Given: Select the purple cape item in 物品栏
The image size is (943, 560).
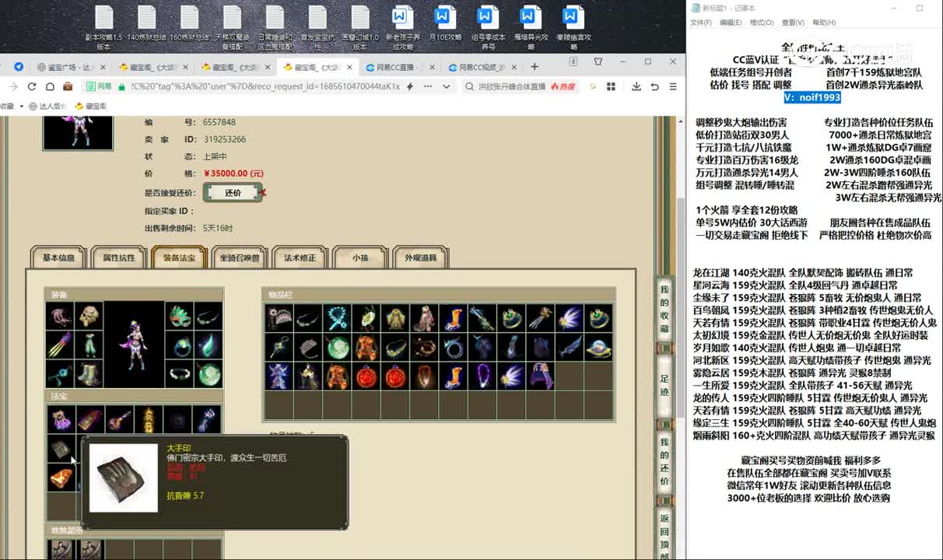Looking at the screenshot, I should (x=541, y=376).
